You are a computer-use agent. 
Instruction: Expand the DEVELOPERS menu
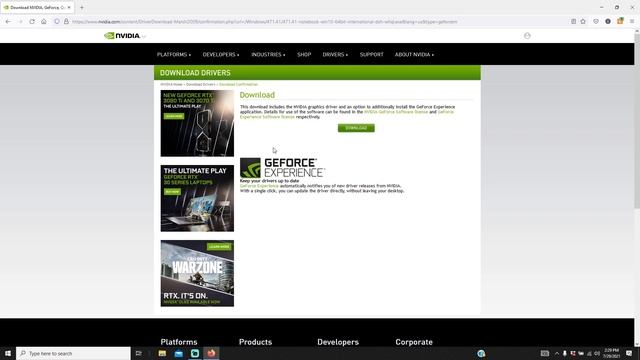point(221,55)
